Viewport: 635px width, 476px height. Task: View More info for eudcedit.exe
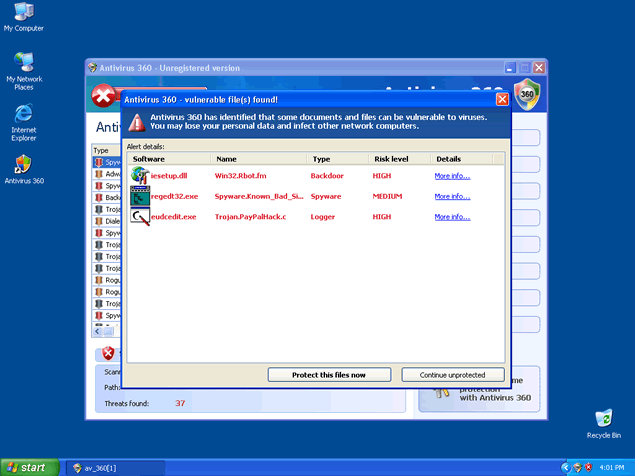coord(452,216)
